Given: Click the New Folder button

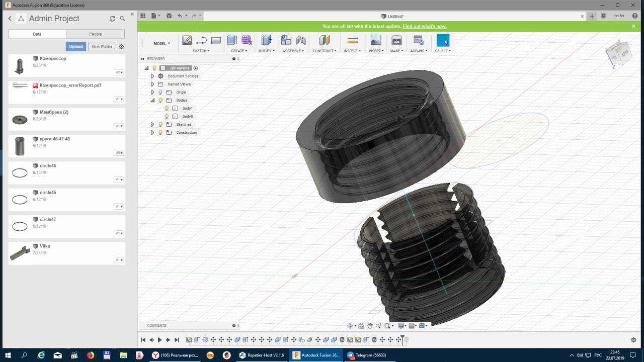Looking at the screenshot, I should [102, 47].
